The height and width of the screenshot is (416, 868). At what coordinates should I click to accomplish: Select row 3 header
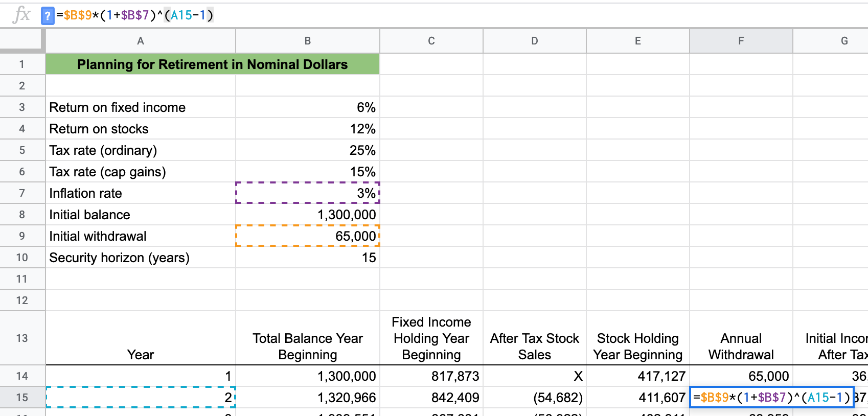point(22,107)
